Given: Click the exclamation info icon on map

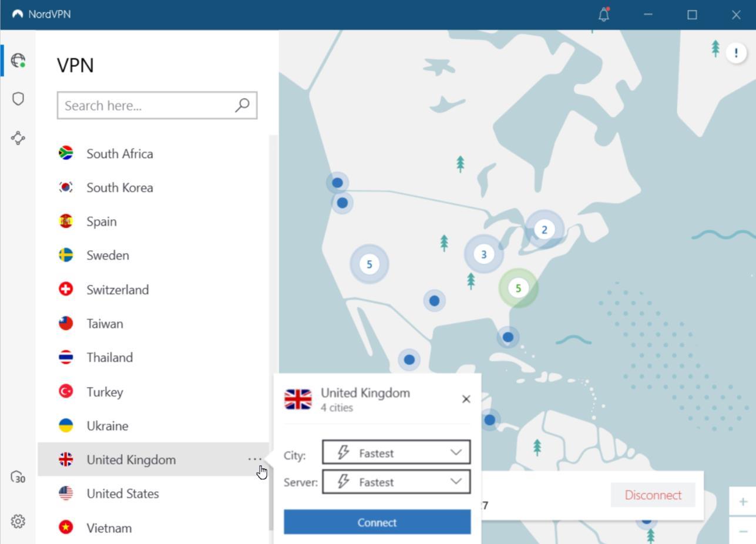Looking at the screenshot, I should [x=736, y=53].
